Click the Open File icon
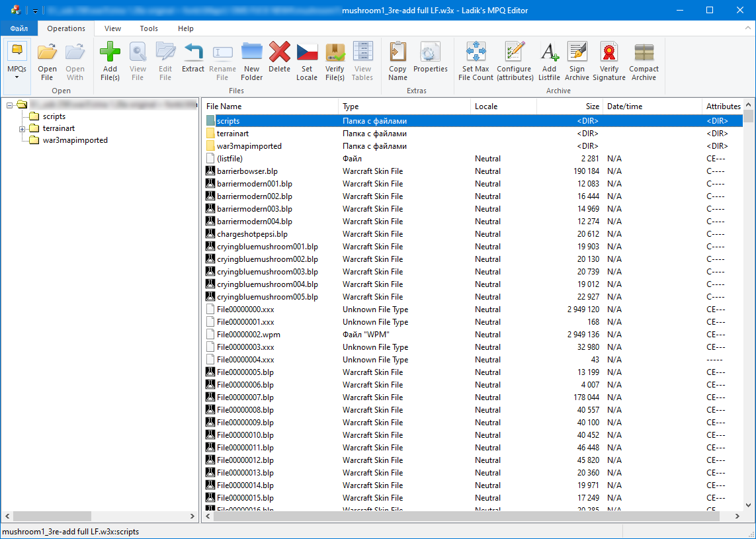Image resolution: width=756 pixels, height=539 pixels. pyautogui.click(x=47, y=52)
